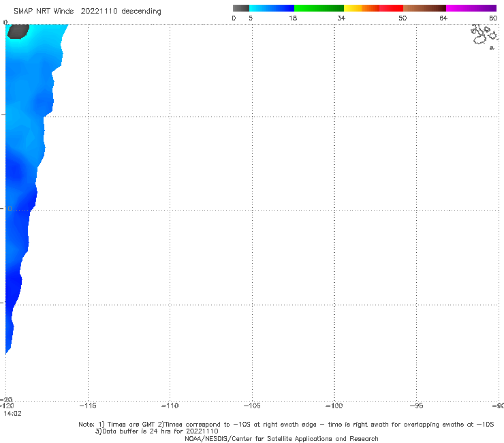This screenshot has height=443, width=504.
Task: Click the NOAA/NESDIS credit line
Action: click(281, 438)
